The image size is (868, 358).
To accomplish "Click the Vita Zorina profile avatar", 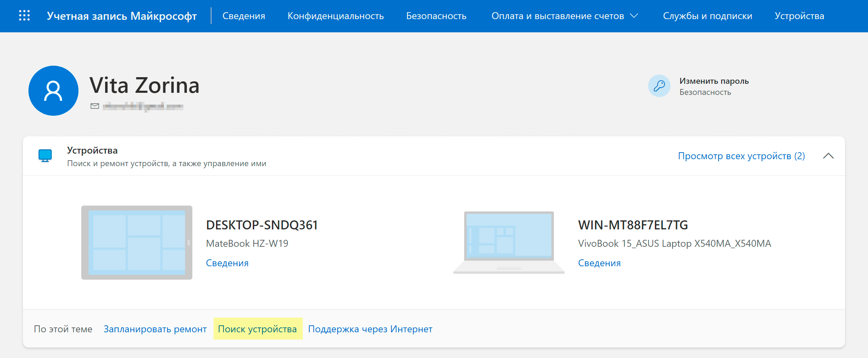I will (x=53, y=91).
